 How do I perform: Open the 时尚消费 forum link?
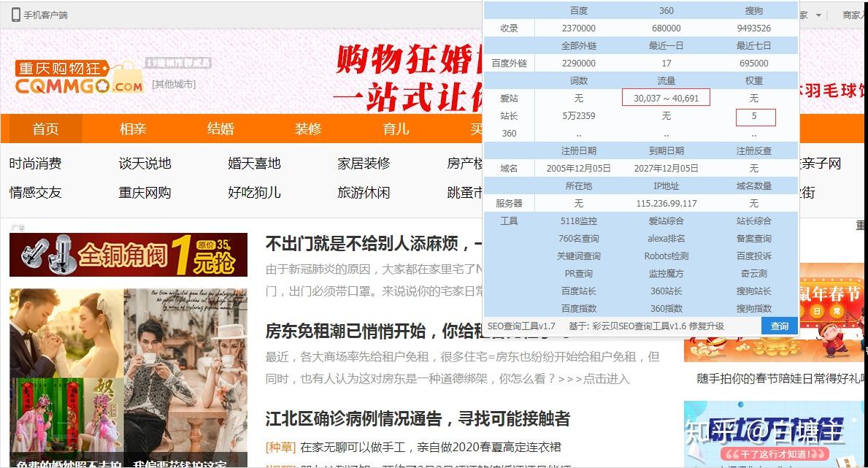click(x=36, y=164)
